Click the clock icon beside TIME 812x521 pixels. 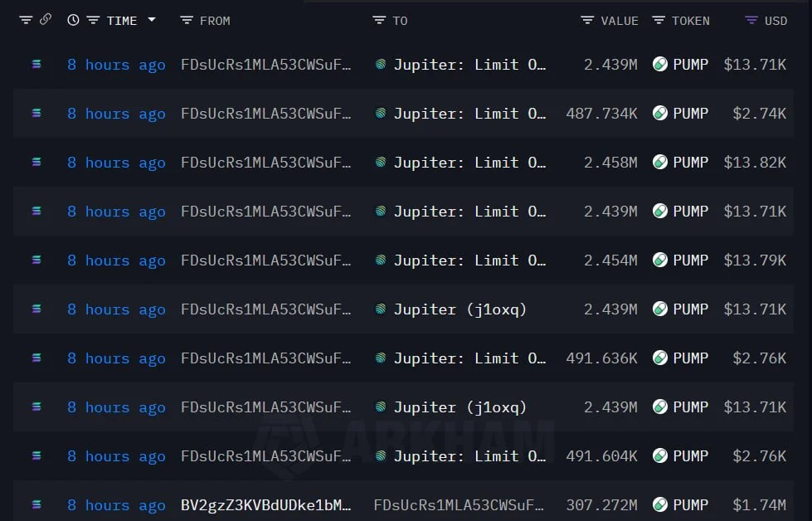click(73, 20)
